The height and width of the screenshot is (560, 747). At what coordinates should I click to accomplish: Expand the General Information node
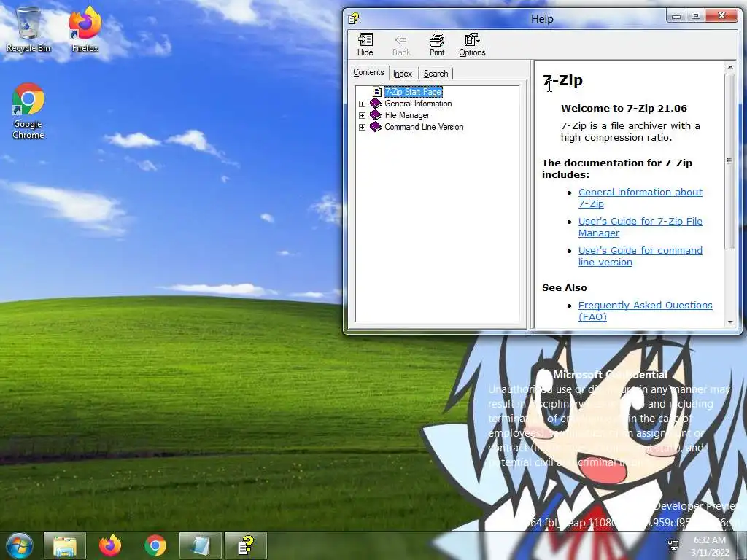[x=362, y=104]
